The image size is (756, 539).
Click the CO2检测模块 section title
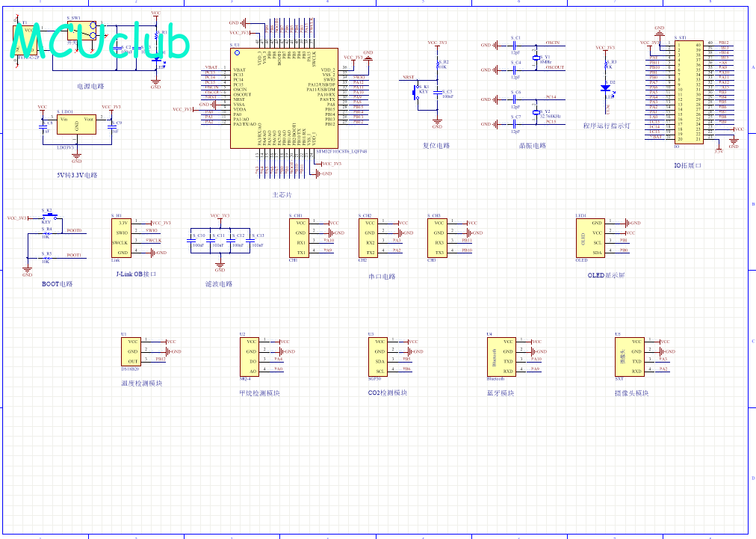[x=388, y=392]
